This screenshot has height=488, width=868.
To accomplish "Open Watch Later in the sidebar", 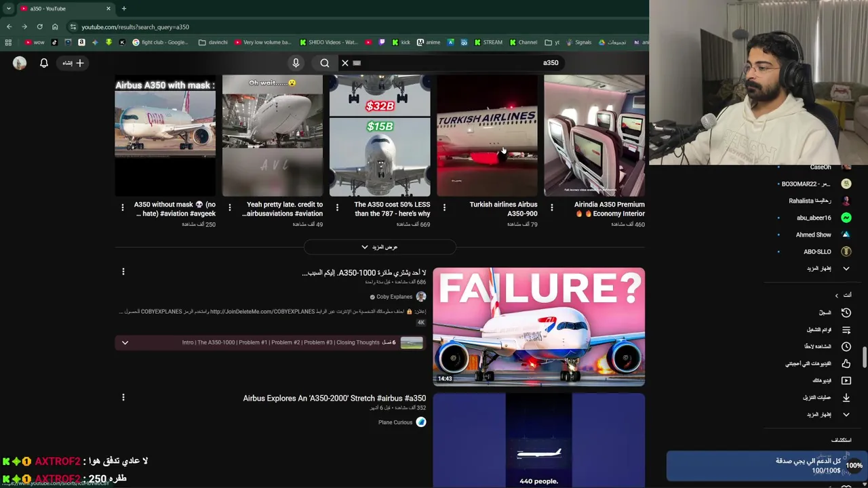I will [827, 346].
